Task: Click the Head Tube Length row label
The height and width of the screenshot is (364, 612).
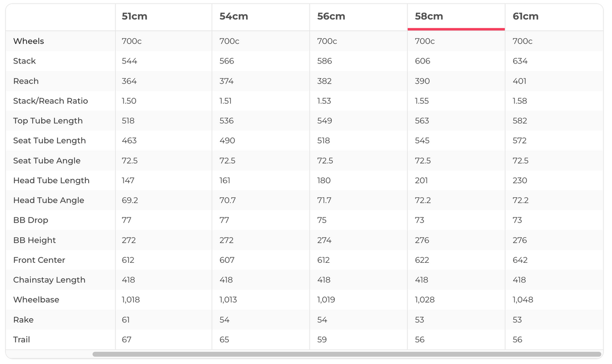Action: 51,180
